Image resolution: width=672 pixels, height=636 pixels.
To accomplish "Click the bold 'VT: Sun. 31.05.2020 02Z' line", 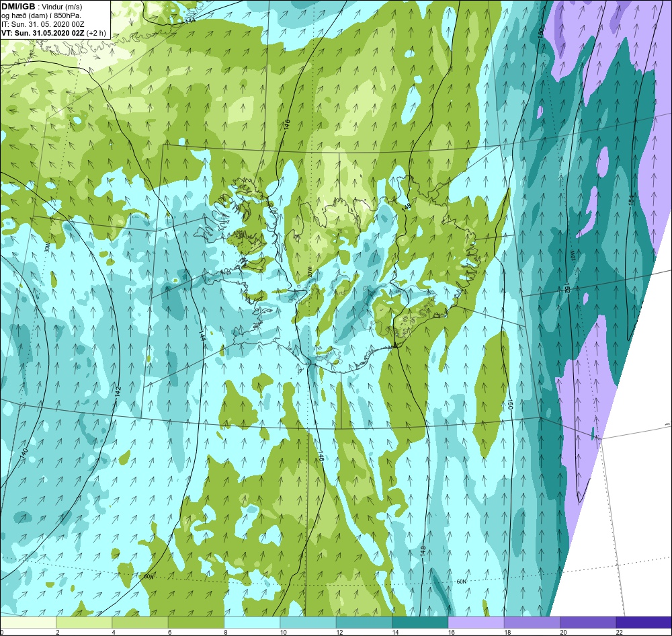I will point(43,33).
